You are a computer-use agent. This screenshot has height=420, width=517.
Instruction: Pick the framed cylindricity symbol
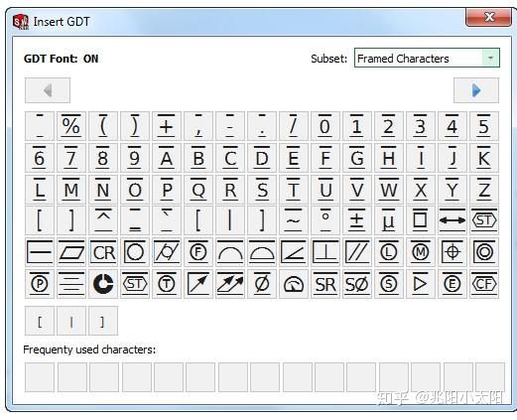(167, 252)
